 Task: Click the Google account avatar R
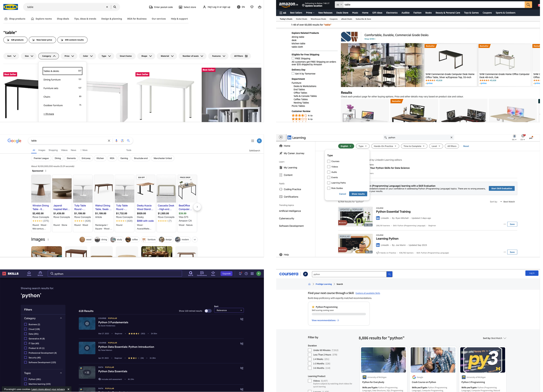coord(259,141)
